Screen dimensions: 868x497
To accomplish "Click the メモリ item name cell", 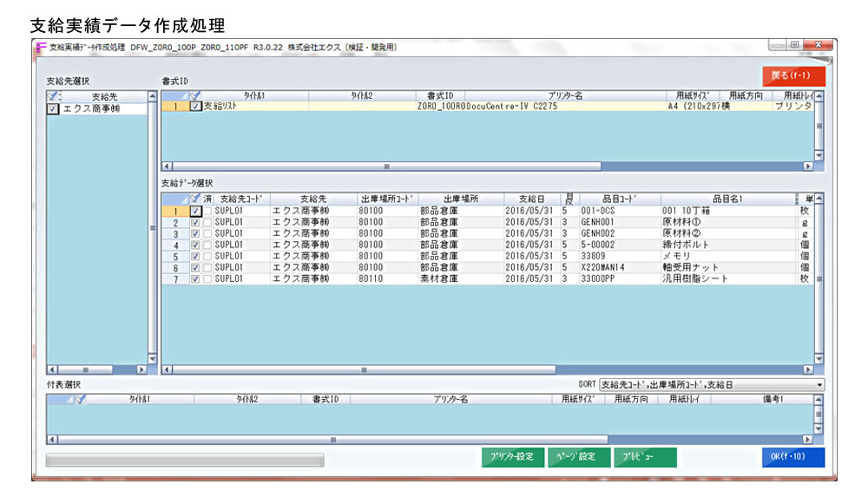I will tap(727, 256).
